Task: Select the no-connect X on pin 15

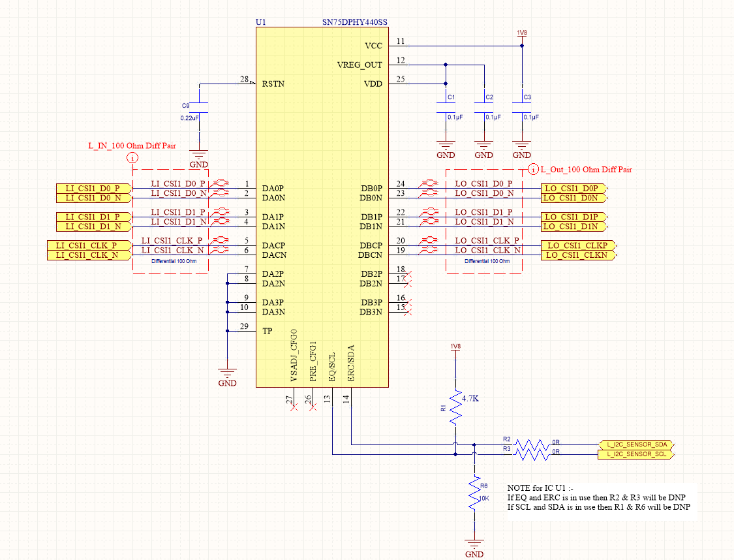Action: pyautogui.click(x=407, y=311)
